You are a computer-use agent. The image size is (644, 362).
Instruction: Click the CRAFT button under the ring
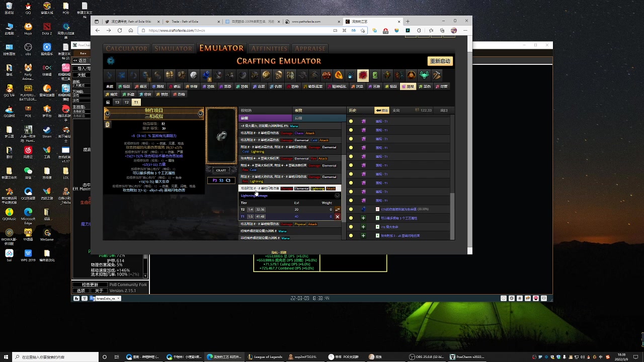point(221,170)
